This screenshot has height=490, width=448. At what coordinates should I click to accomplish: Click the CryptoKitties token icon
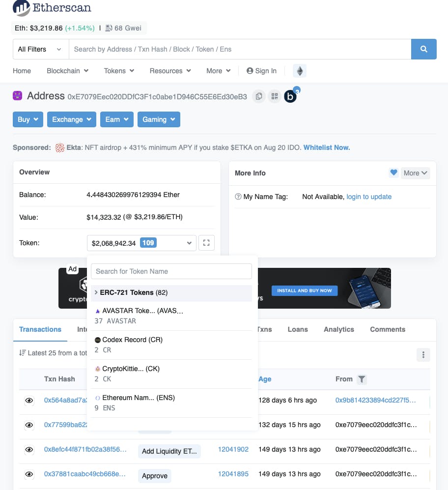tap(97, 369)
